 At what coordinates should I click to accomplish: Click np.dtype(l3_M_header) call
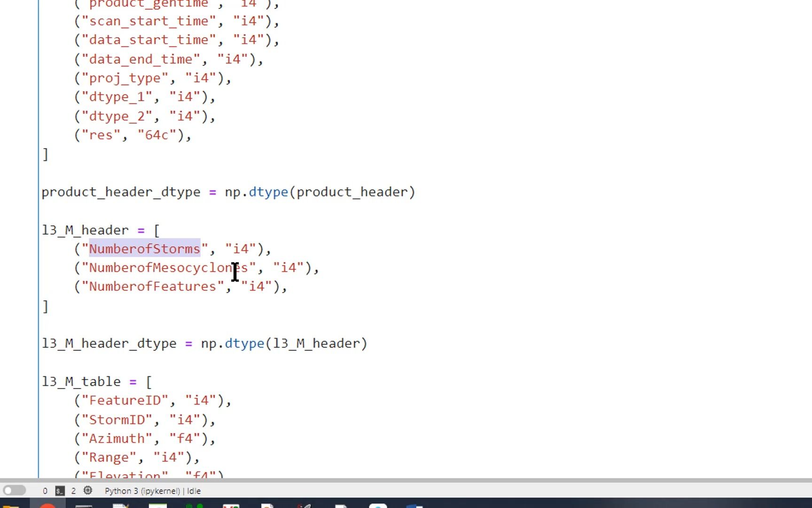(284, 343)
